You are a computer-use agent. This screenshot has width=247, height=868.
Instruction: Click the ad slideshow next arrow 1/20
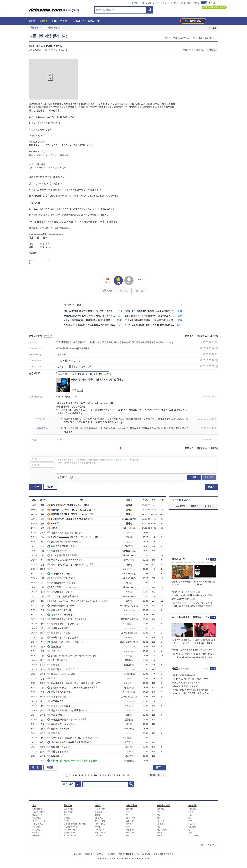[x=81, y=390]
